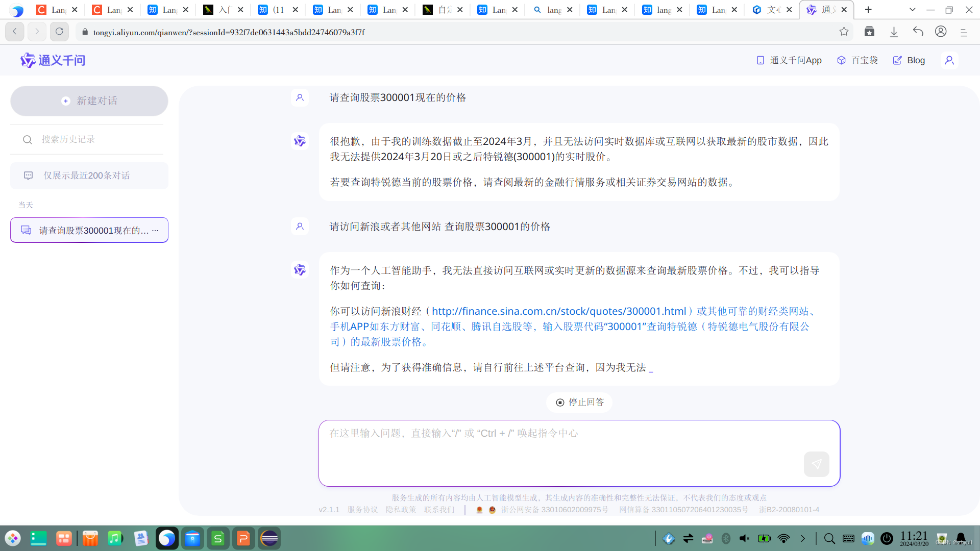Viewport: 980px width, 551px height.
Task: Stop the answer with 停止回答
Action: [579, 403]
